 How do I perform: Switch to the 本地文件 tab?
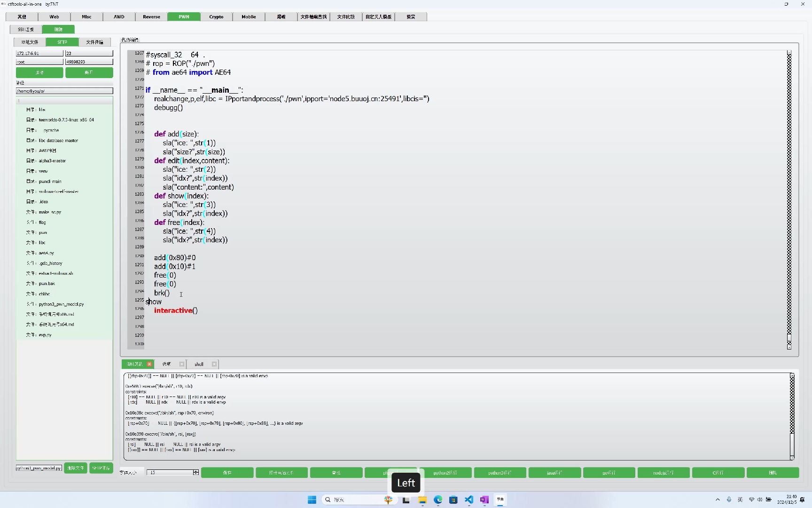coord(30,42)
